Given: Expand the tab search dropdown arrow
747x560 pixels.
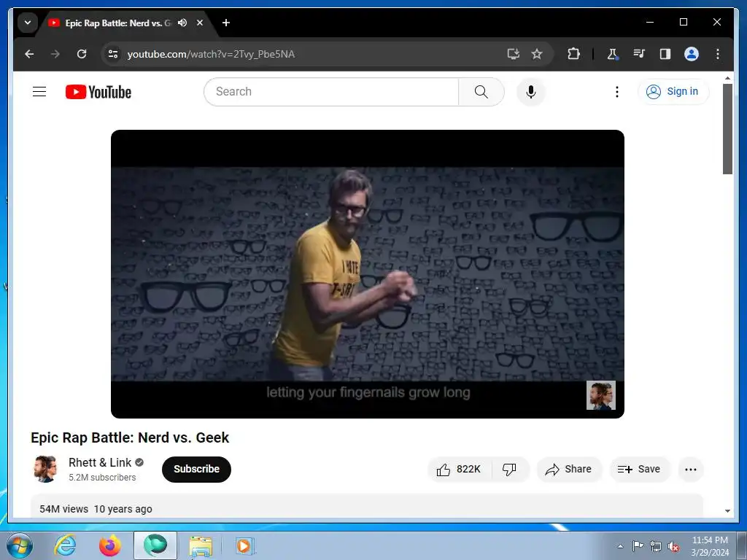Looking at the screenshot, I should (28, 23).
